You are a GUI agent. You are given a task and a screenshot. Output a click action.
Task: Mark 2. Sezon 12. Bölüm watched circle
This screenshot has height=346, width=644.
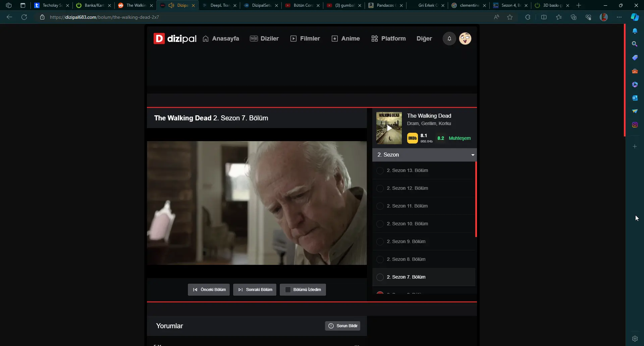tap(380, 188)
